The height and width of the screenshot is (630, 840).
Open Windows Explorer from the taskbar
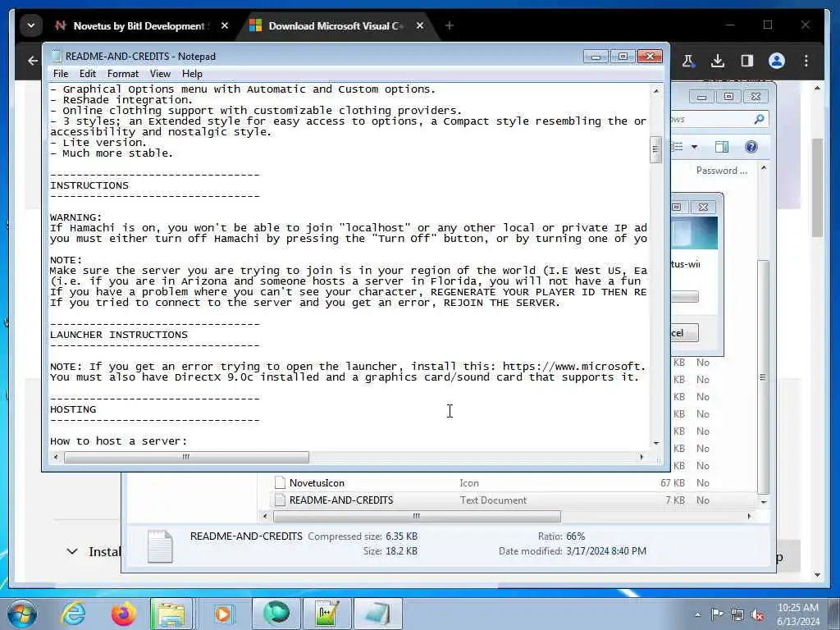click(171, 614)
